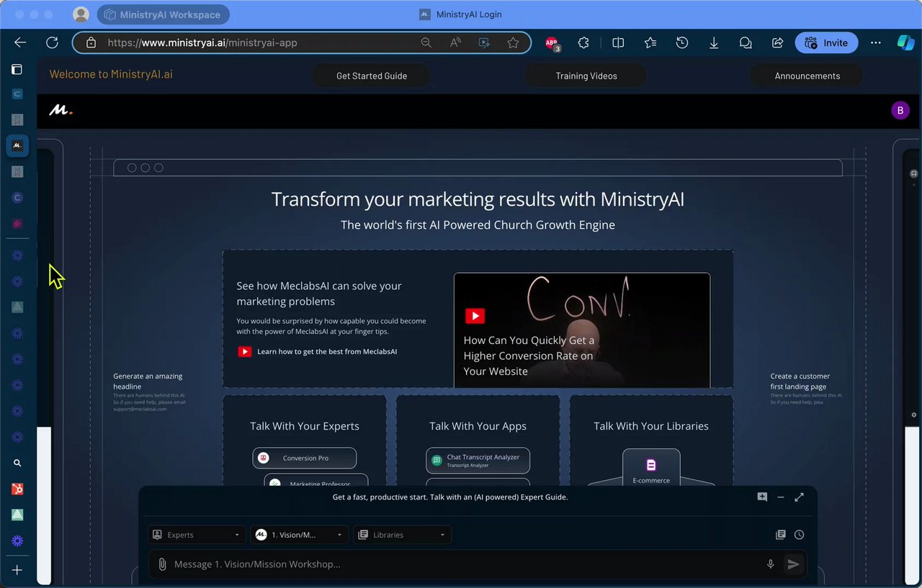Click the 'Talk With Your Libraries' heading
Screen dimensions: 922x588
[x=651, y=426]
